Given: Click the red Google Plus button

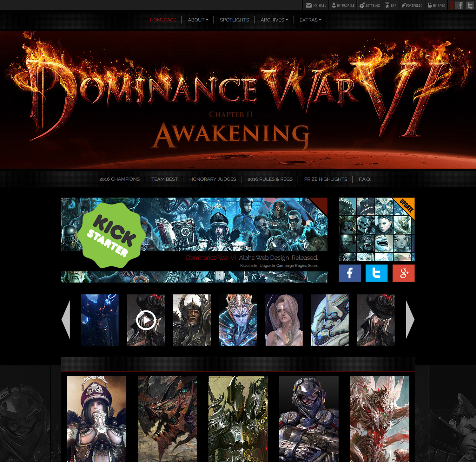Looking at the screenshot, I should point(403,273).
